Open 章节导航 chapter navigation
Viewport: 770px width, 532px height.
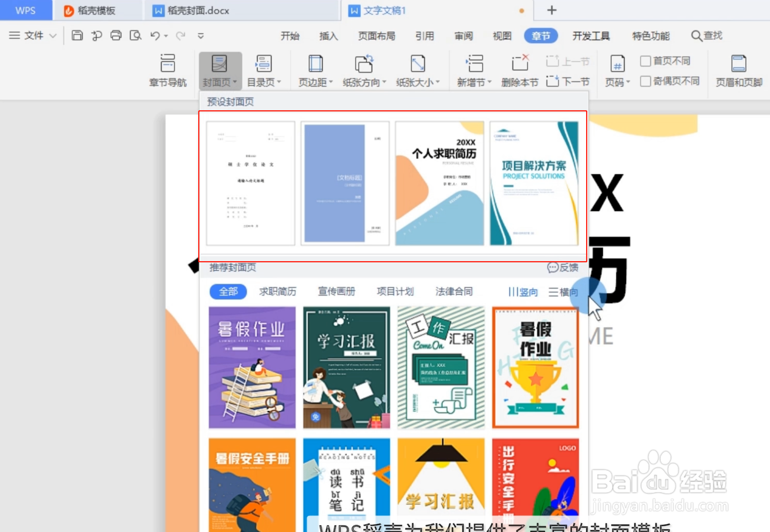point(168,70)
